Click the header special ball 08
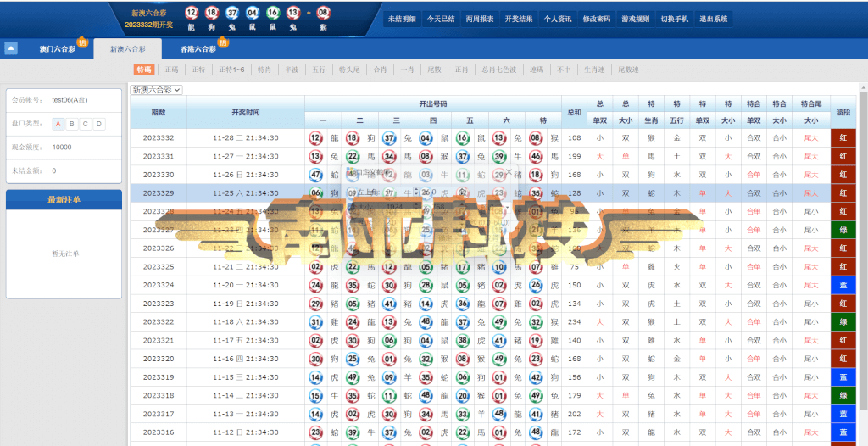Image resolution: width=868 pixels, height=446 pixels. tap(323, 13)
